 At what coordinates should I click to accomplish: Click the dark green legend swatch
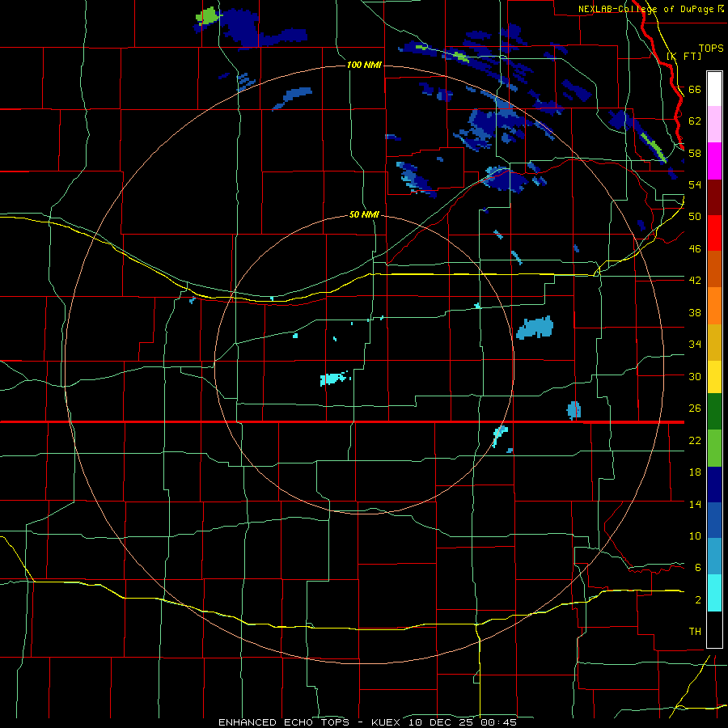point(714,412)
